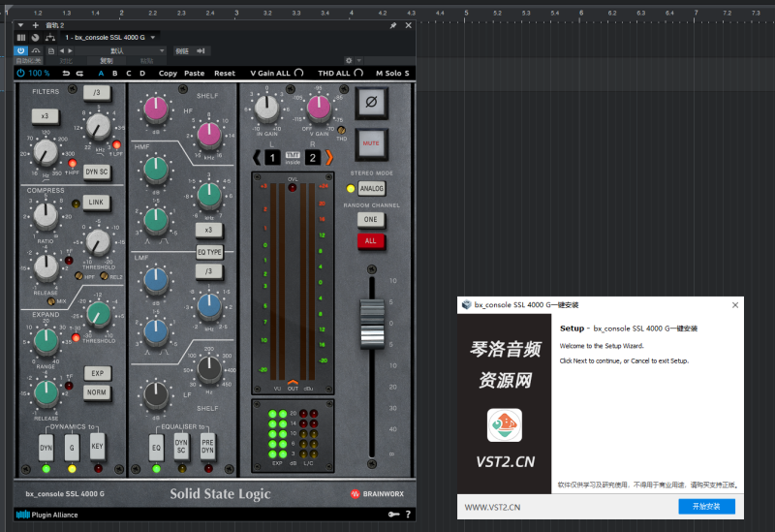Image resolution: width=775 pixels, height=532 pixels.
Task: Click the IN GAIN knob
Action: [267, 109]
